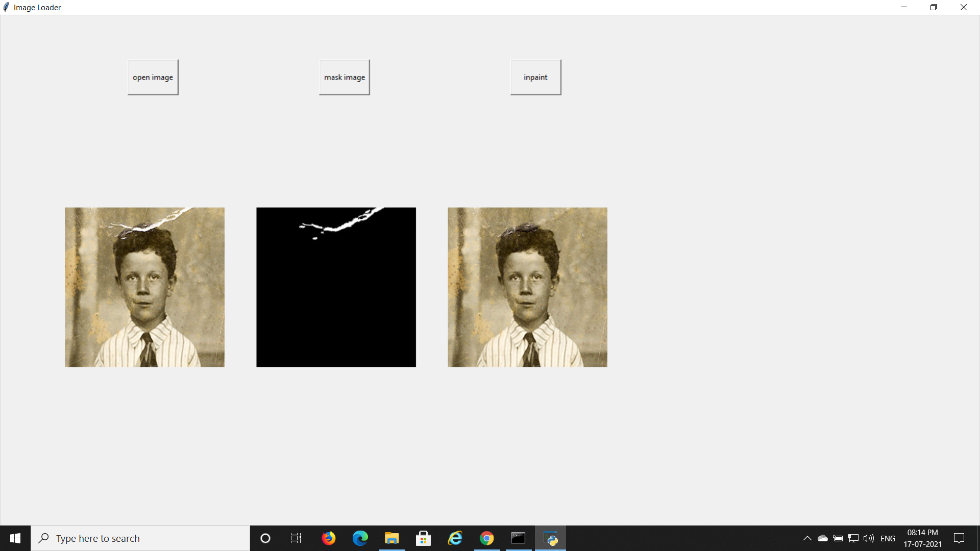Click the Image Loader feather icon
This screenshot has width=980, height=551.
point(6,7)
